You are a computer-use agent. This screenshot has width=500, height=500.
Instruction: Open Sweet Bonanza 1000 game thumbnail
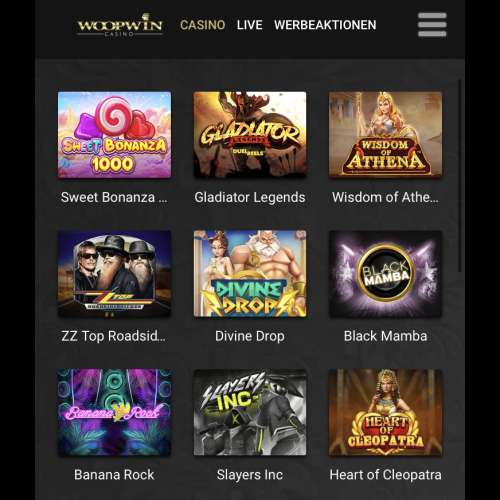pyautogui.click(x=114, y=135)
